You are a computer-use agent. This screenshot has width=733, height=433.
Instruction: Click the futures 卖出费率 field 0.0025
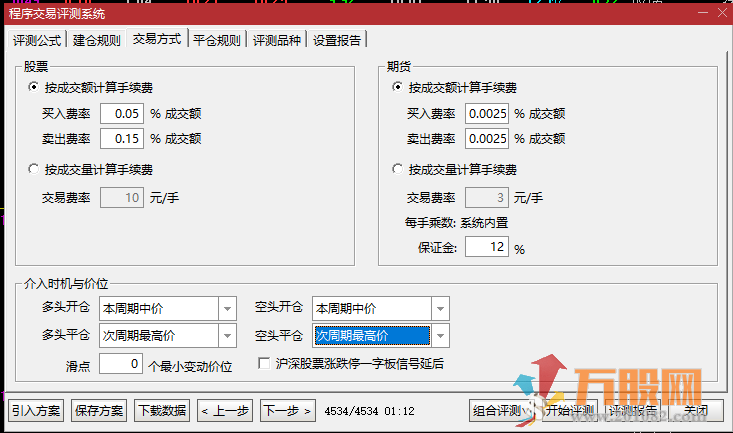[x=487, y=139]
